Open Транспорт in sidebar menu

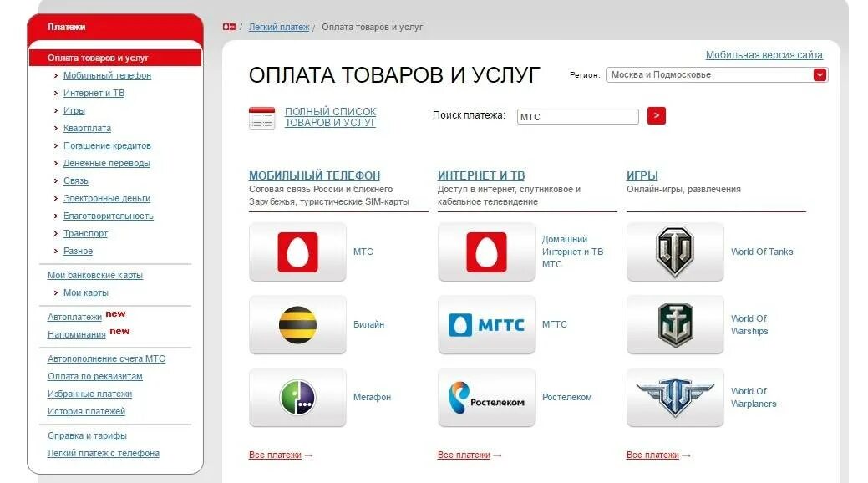point(85,233)
